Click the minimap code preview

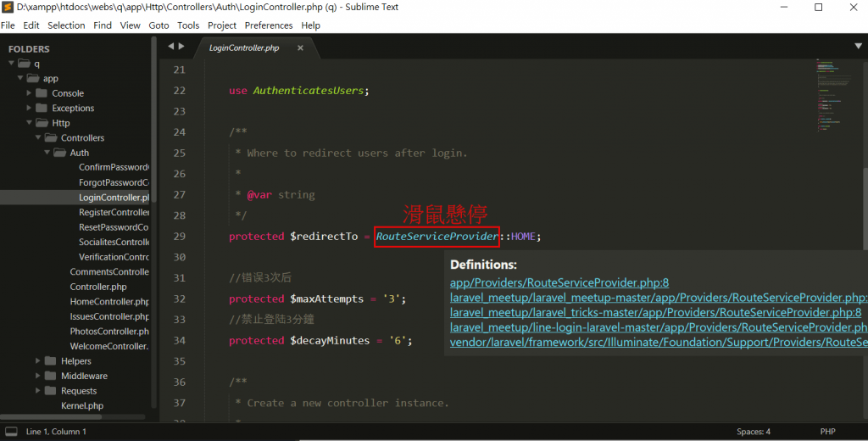[x=834, y=94]
